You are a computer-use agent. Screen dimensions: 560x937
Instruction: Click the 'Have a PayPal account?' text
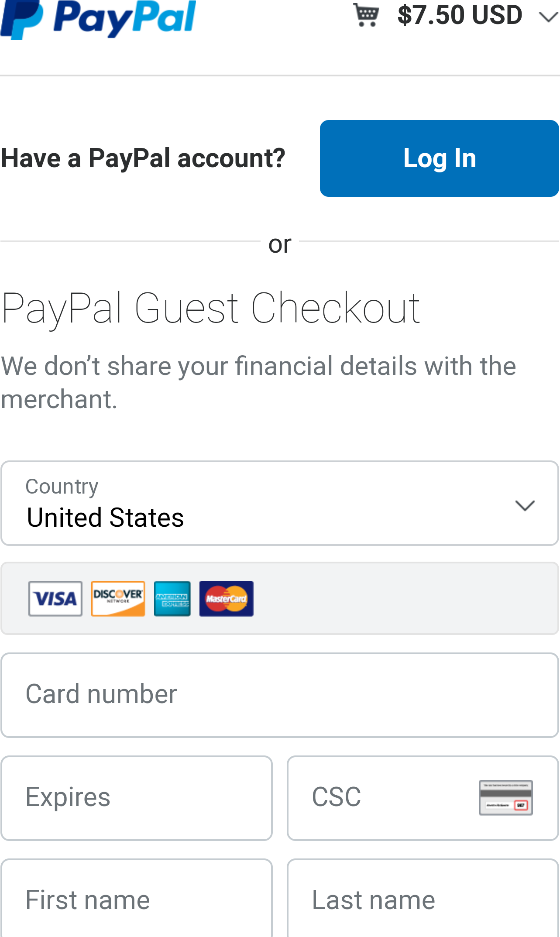point(143,158)
